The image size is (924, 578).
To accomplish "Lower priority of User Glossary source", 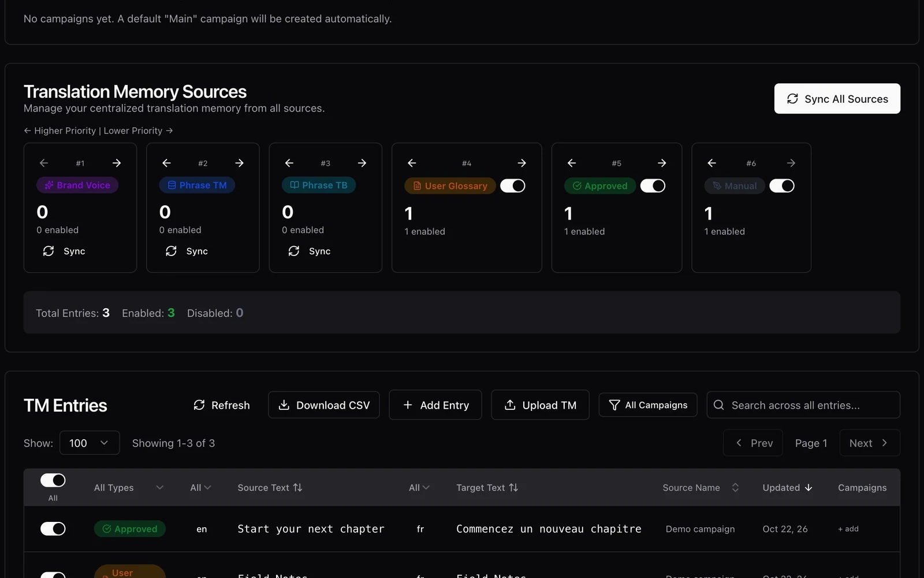I will pyautogui.click(x=522, y=163).
